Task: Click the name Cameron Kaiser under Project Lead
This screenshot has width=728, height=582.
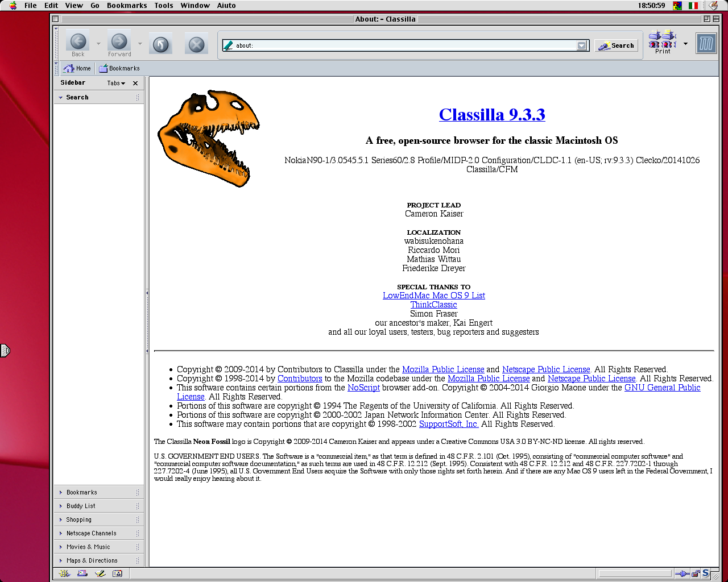Action: tap(434, 214)
